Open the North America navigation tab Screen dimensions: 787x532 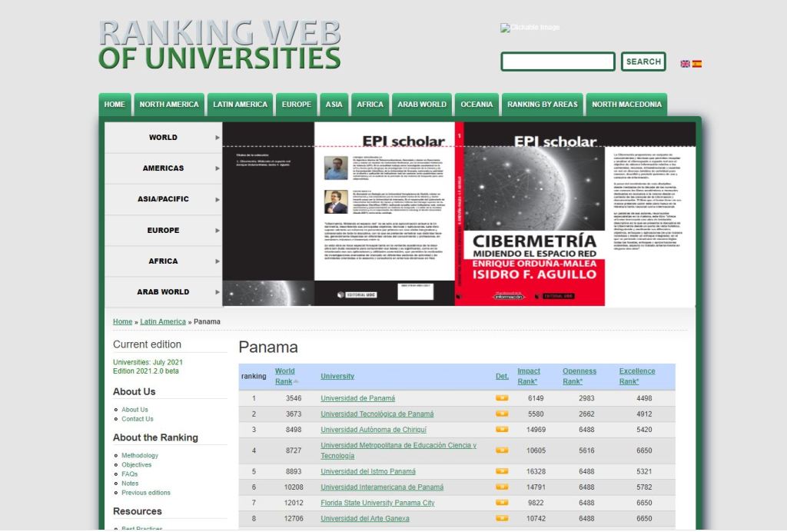click(169, 105)
